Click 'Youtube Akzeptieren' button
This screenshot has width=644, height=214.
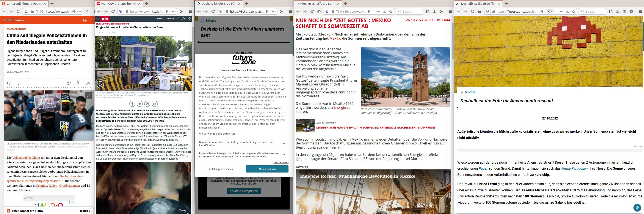[x=244, y=191]
